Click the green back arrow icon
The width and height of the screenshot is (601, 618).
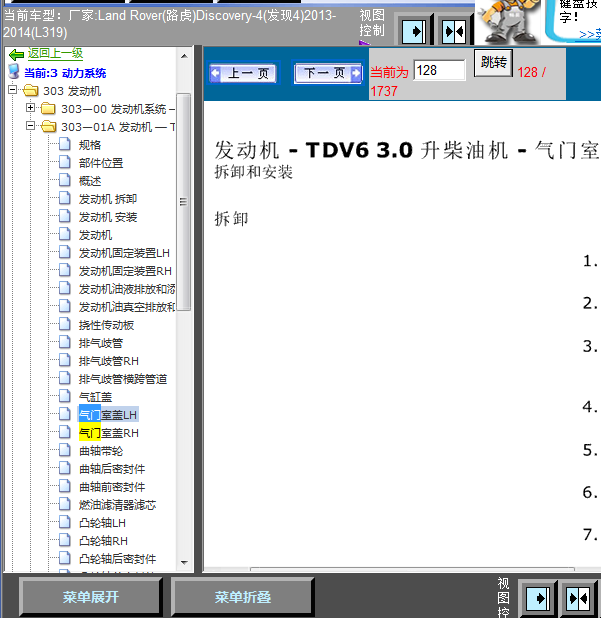coord(17,54)
